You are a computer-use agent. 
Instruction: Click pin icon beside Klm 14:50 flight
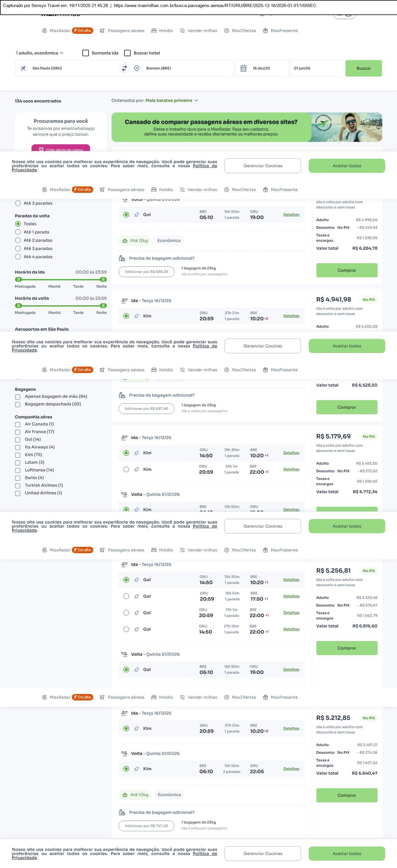[136, 453]
